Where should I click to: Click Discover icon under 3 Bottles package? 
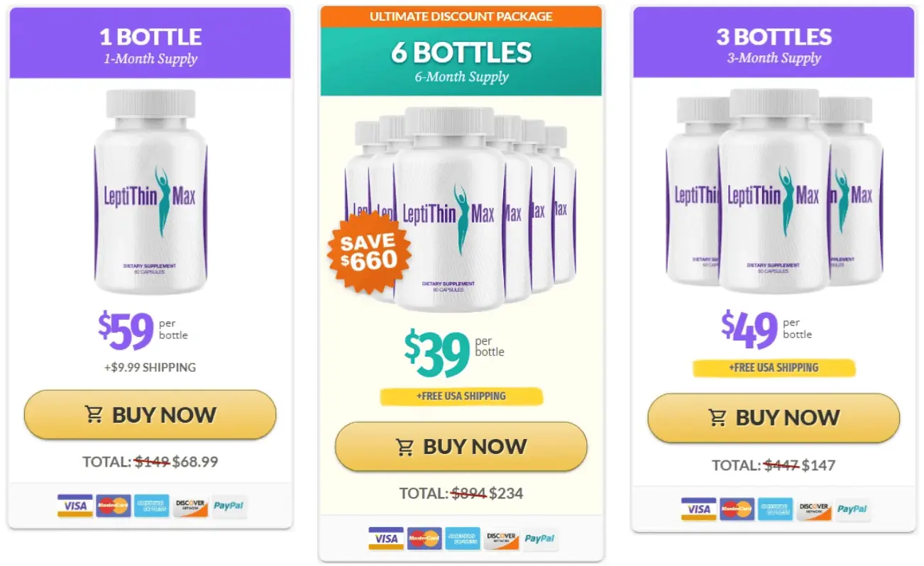tap(814, 509)
